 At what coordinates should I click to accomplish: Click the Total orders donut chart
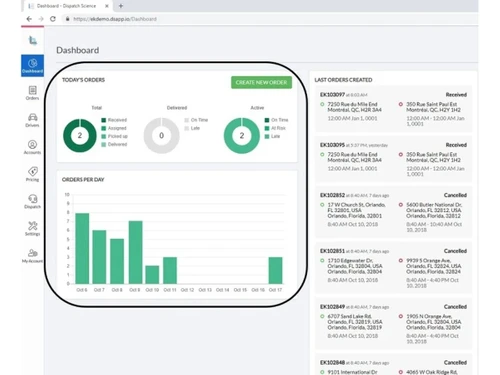coord(80,135)
